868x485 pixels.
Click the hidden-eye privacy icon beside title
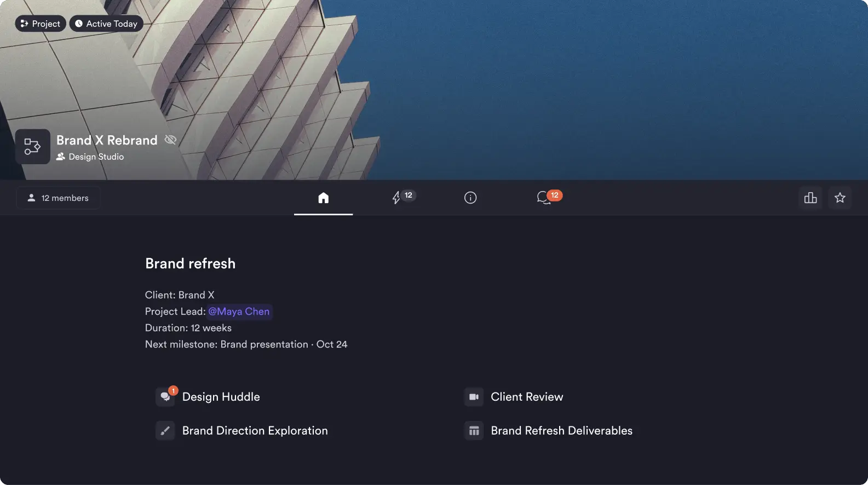tap(170, 140)
